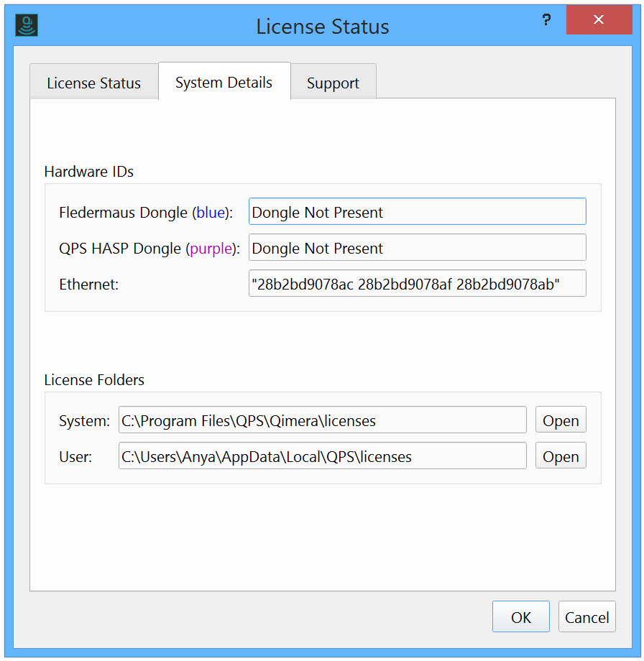Screen dimensions: 644x661
Task: Click the System license folder path field
Action: pos(323,420)
